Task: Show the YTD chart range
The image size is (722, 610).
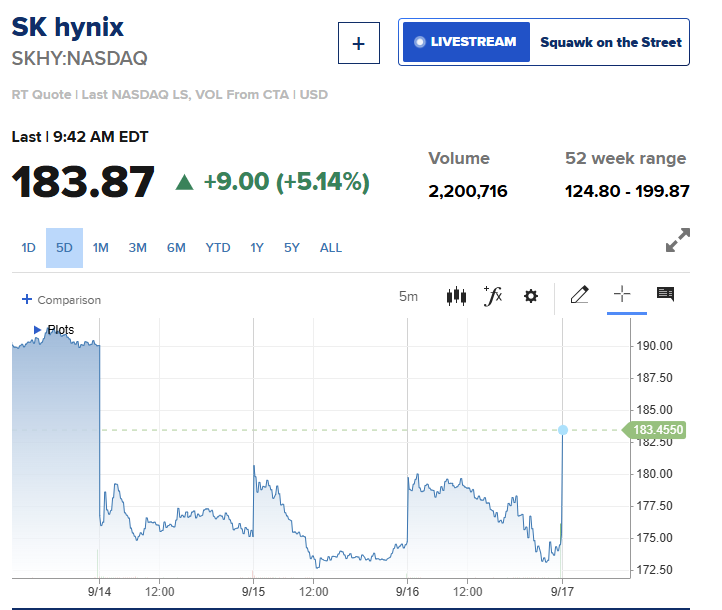Action: (x=218, y=248)
